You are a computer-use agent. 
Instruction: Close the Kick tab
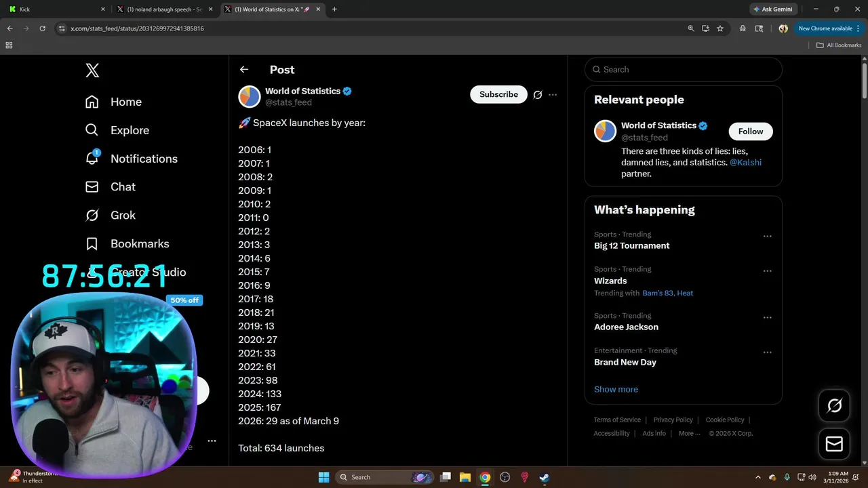click(x=103, y=9)
